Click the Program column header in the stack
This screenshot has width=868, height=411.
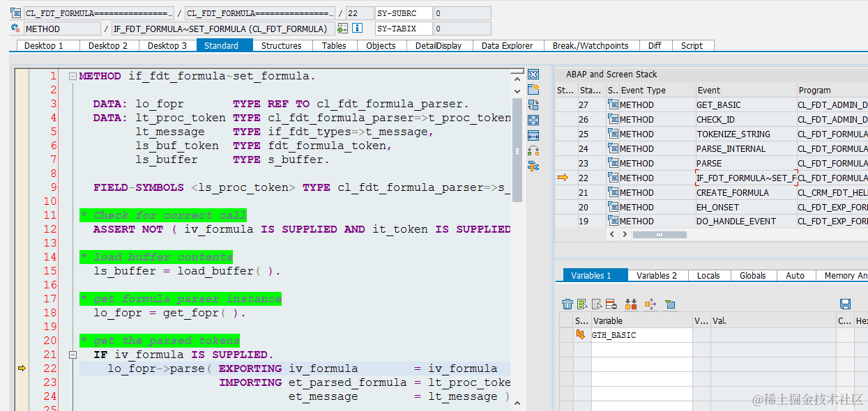click(832, 90)
